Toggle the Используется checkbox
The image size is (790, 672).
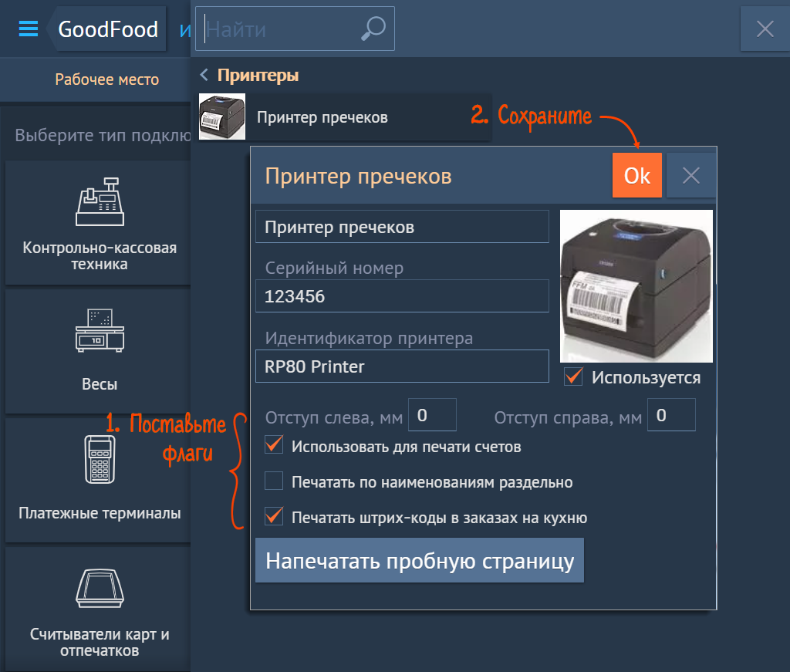573,377
